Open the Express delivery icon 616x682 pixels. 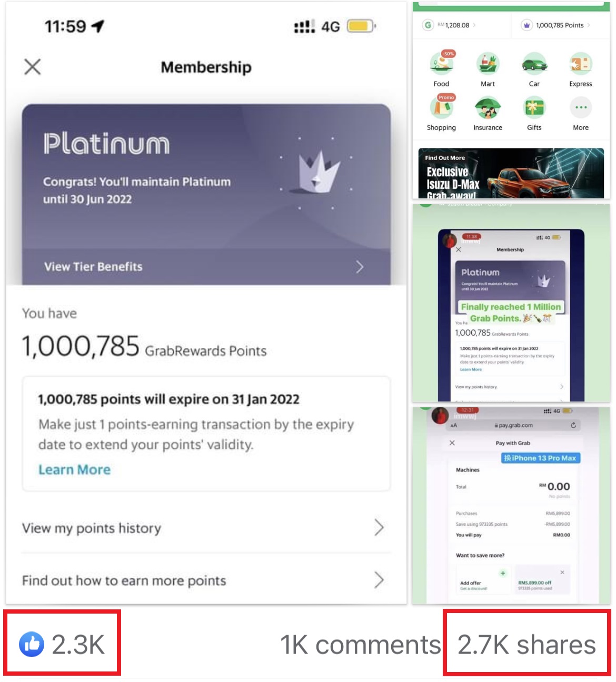(580, 64)
